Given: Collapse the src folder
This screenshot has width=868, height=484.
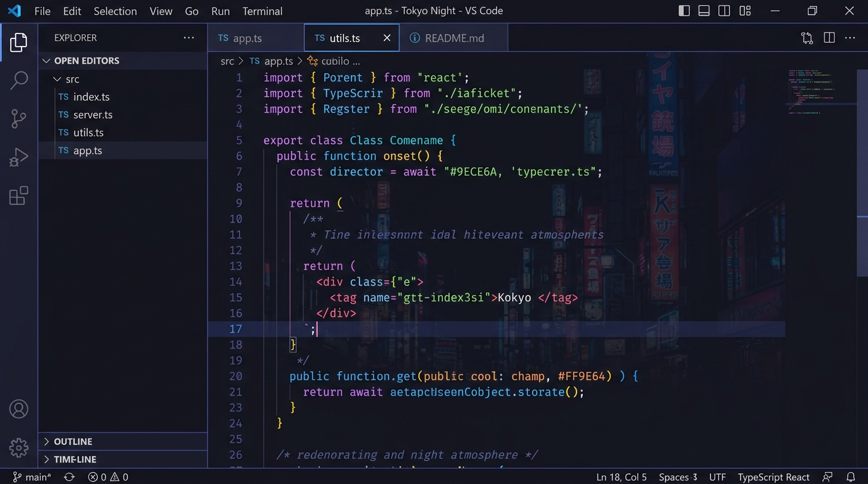Looking at the screenshot, I should [123, 79].
